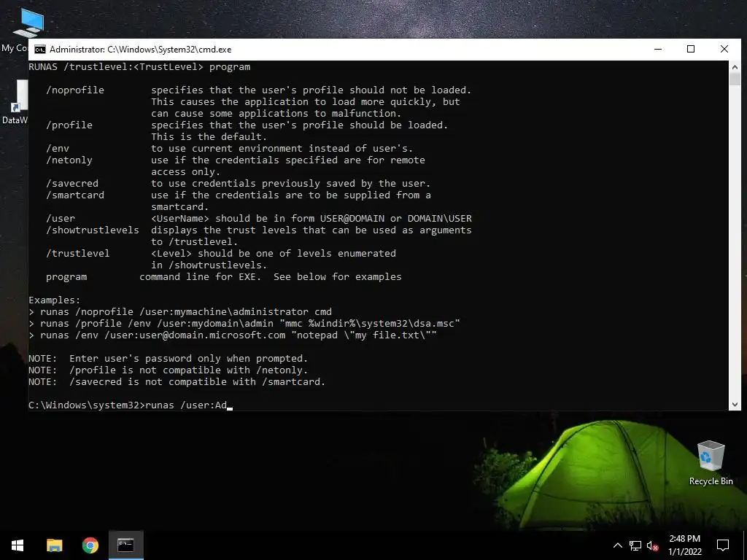Click the typed command 'runas /user:Ad'

click(x=186, y=405)
